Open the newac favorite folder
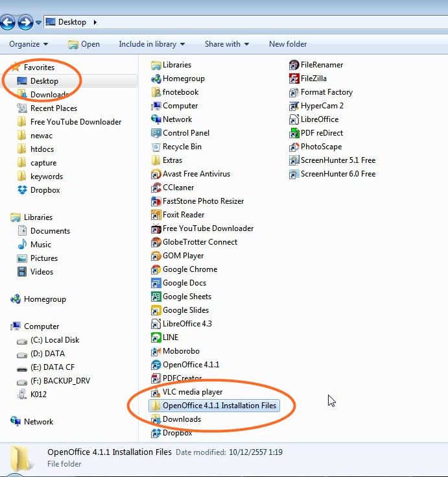448x477 pixels. (34, 136)
